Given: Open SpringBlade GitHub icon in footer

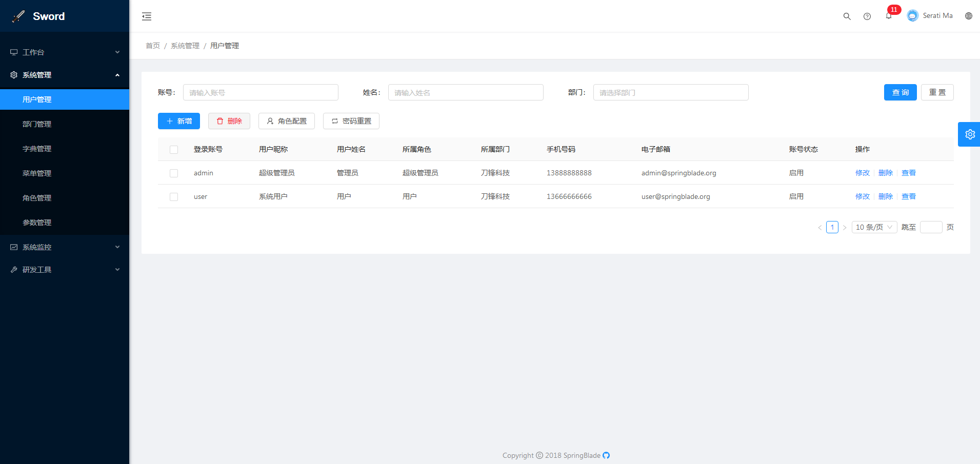Looking at the screenshot, I should 606,455.
